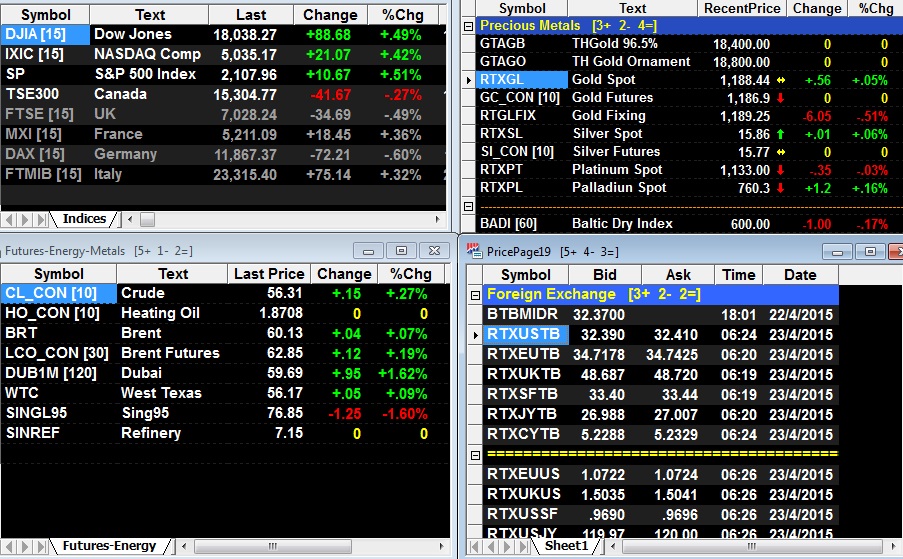Go to previous sheet in PricePage19 window

pyautogui.click(x=491, y=546)
